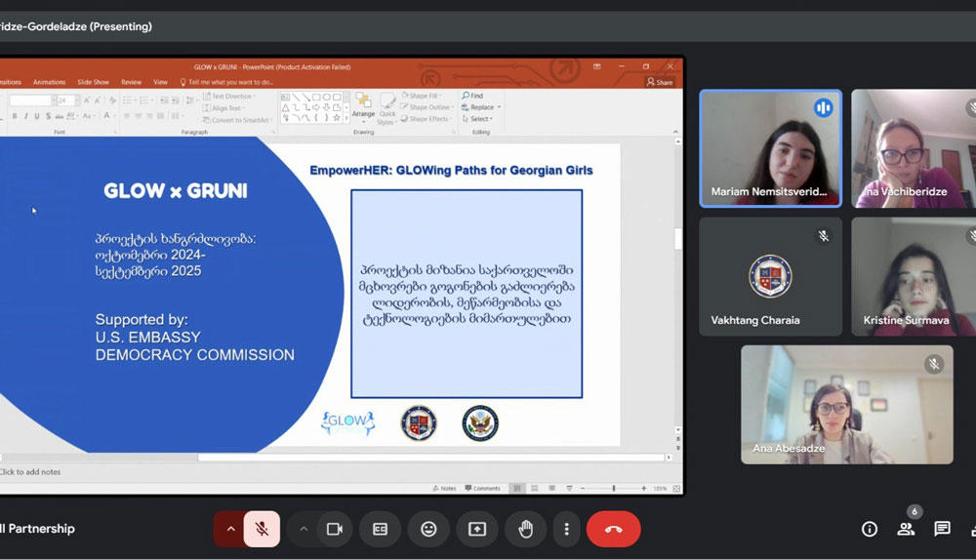Open the Replace dropdown in Editing group

(x=482, y=107)
